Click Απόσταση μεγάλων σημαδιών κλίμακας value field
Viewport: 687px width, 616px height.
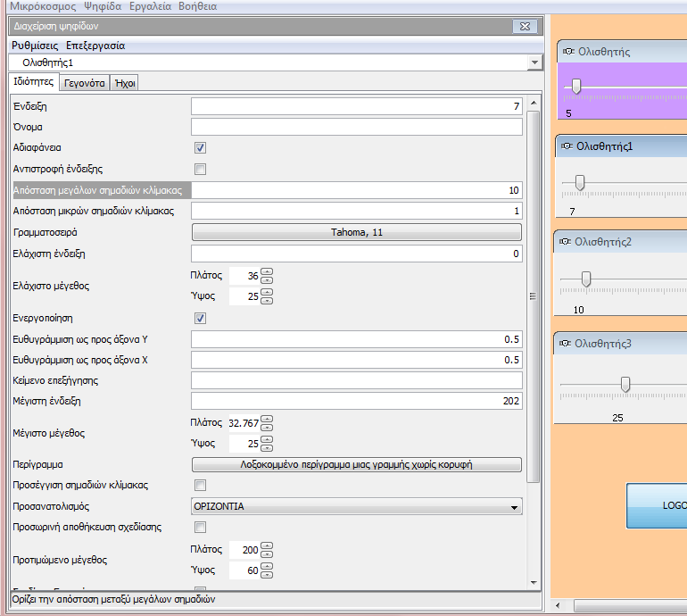357,190
